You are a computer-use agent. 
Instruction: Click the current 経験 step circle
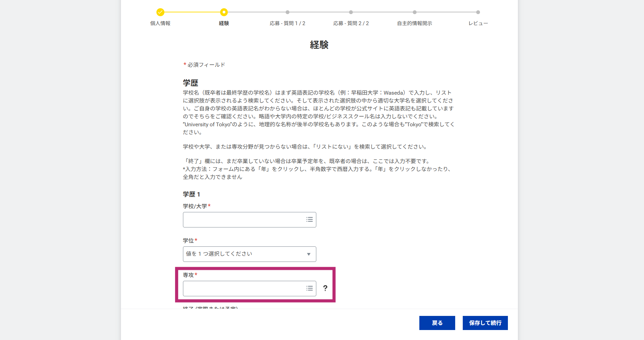tap(224, 12)
